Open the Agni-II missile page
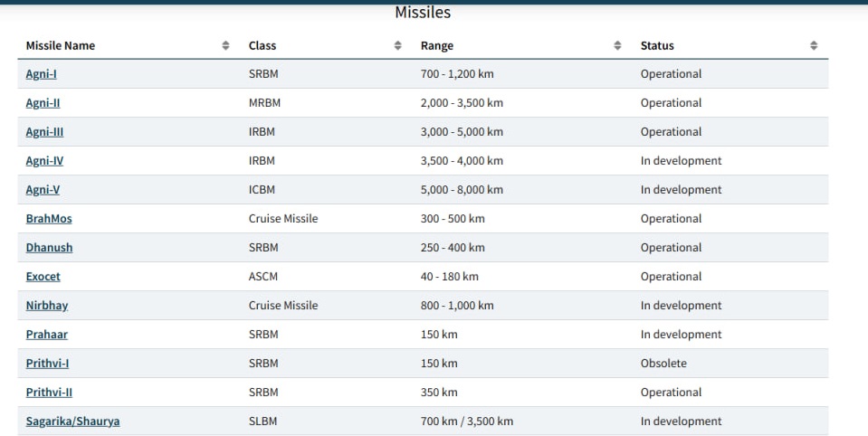Viewport: 868px width, 436px height. coord(43,103)
